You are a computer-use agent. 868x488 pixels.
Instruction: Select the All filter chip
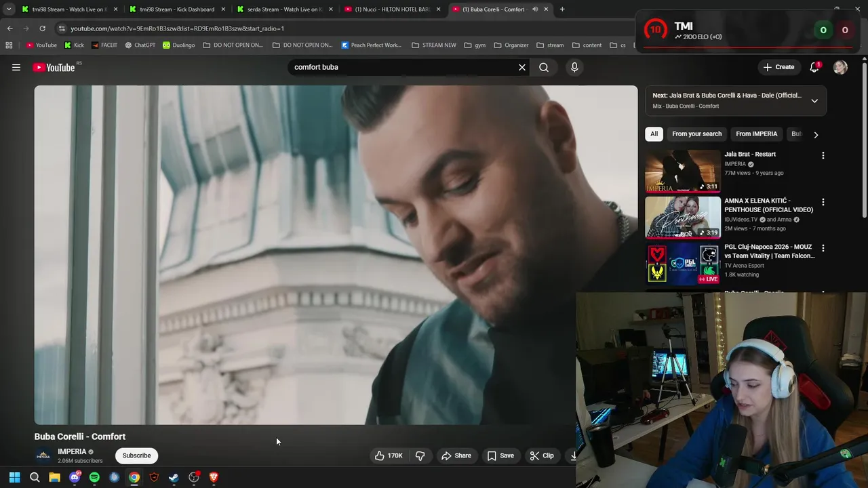[x=654, y=134]
